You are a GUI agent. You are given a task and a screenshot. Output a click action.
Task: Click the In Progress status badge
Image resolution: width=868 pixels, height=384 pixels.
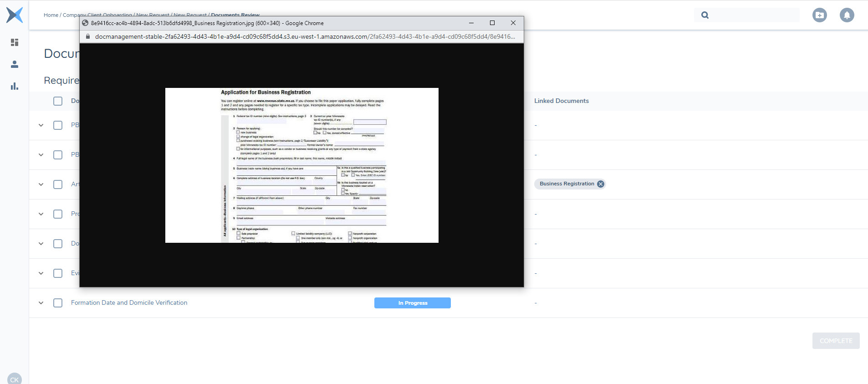(x=412, y=303)
